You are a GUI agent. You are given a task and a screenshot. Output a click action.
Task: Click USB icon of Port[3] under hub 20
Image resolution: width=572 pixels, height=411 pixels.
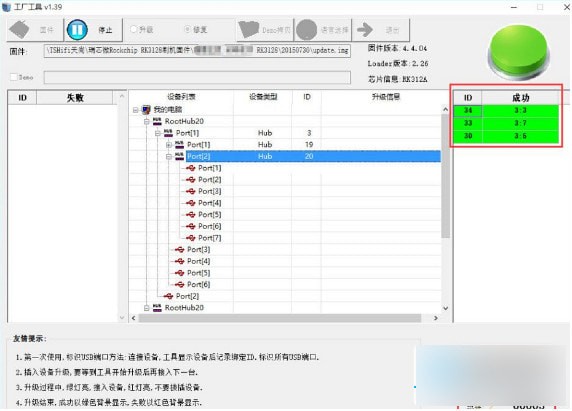coord(191,191)
